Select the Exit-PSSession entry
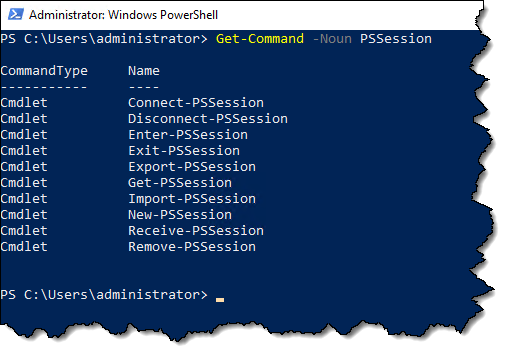510x360 pixels. coord(184,151)
